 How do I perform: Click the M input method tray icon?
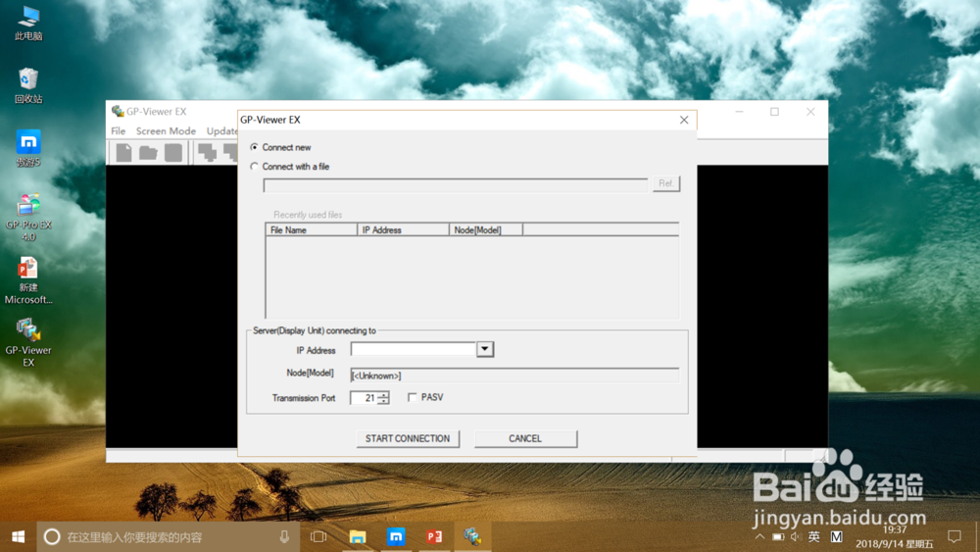pyautogui.click(x=836, y=536)
